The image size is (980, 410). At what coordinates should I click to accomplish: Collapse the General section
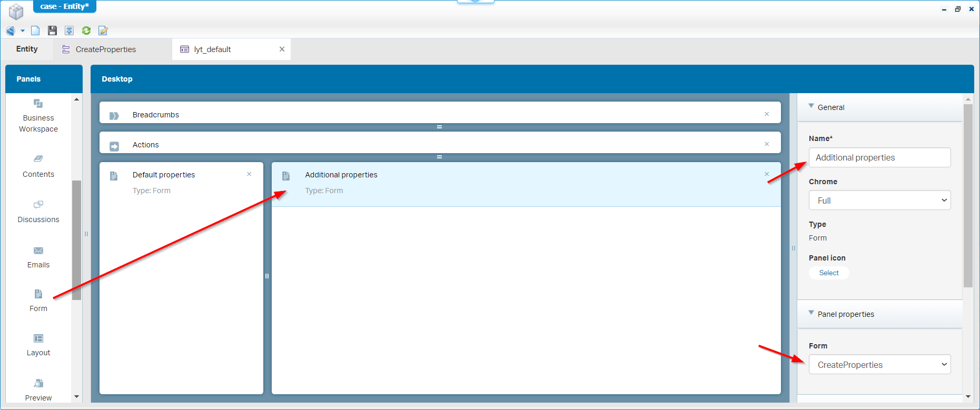click(811, 107)
